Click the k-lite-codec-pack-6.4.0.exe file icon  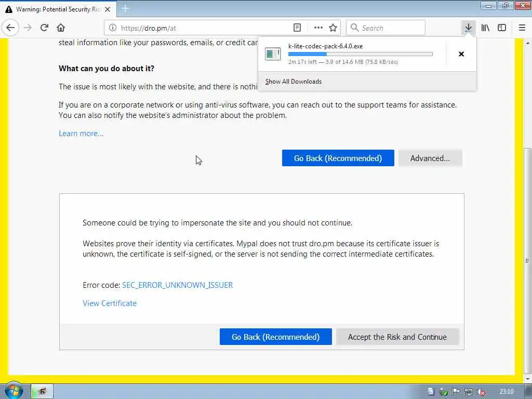(273, 54)
